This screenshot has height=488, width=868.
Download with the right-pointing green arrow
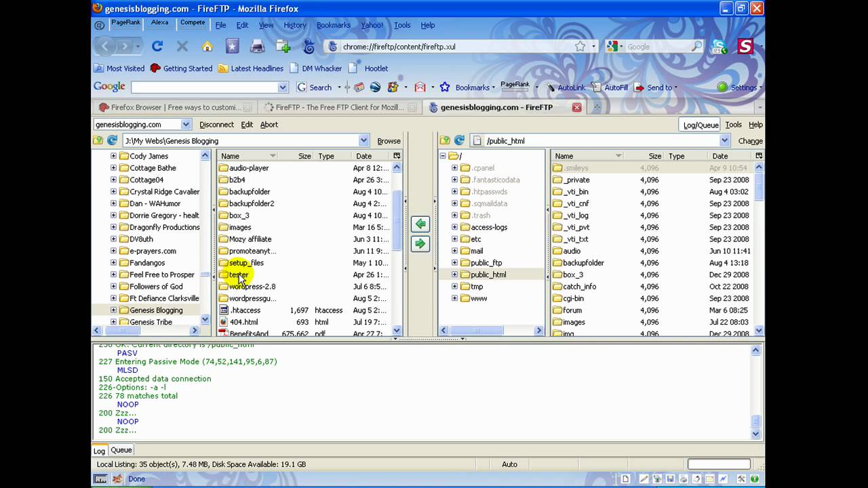point(420,243)
